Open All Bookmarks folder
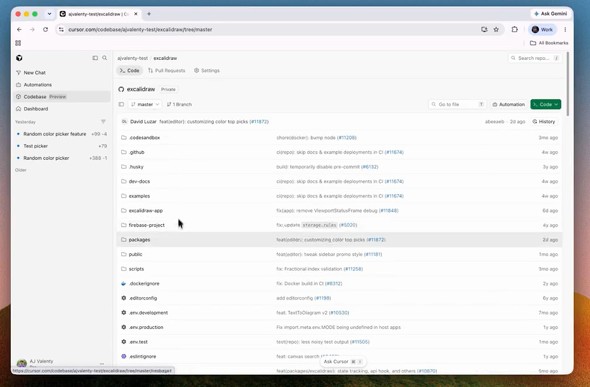 pyautogui.click(x=549, y=43)
